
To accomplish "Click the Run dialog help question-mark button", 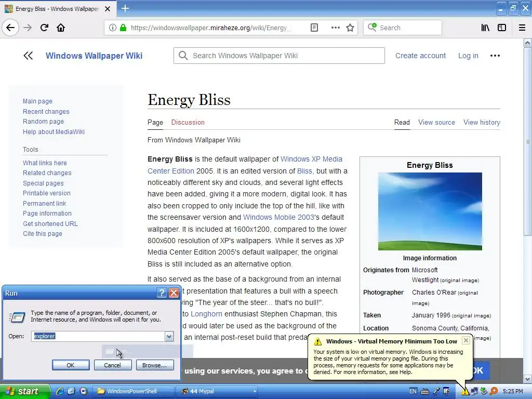I will 162,293.
